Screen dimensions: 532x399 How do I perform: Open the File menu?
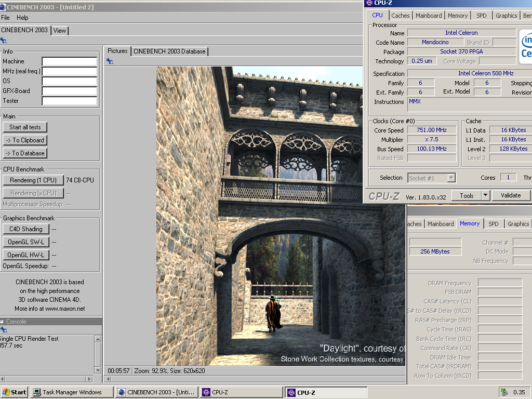(x=5, y=18)
